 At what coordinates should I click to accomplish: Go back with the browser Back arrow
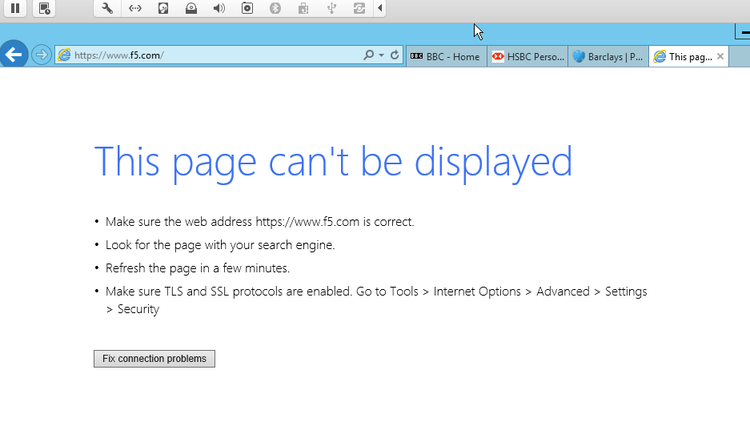14,54
